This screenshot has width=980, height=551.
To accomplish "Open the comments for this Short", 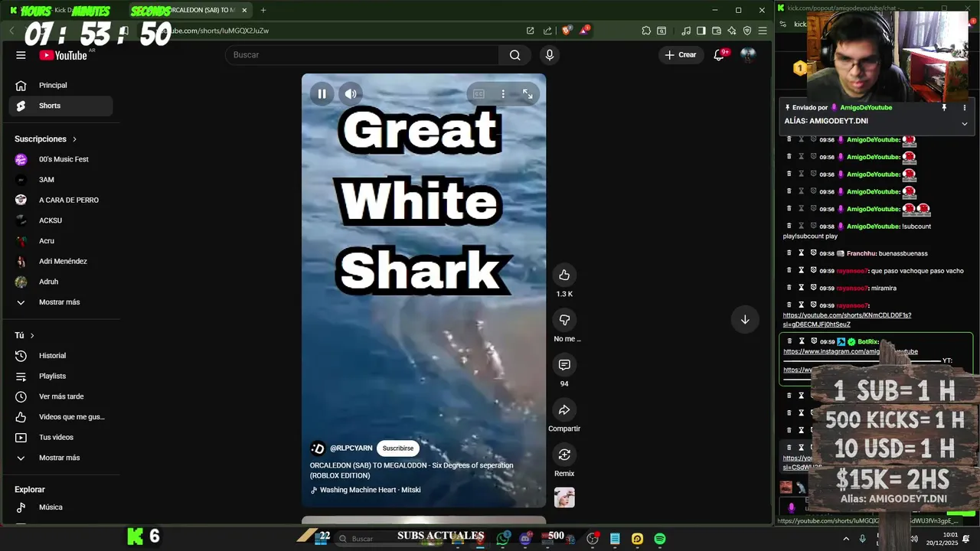I will click(x=564, y=365).
